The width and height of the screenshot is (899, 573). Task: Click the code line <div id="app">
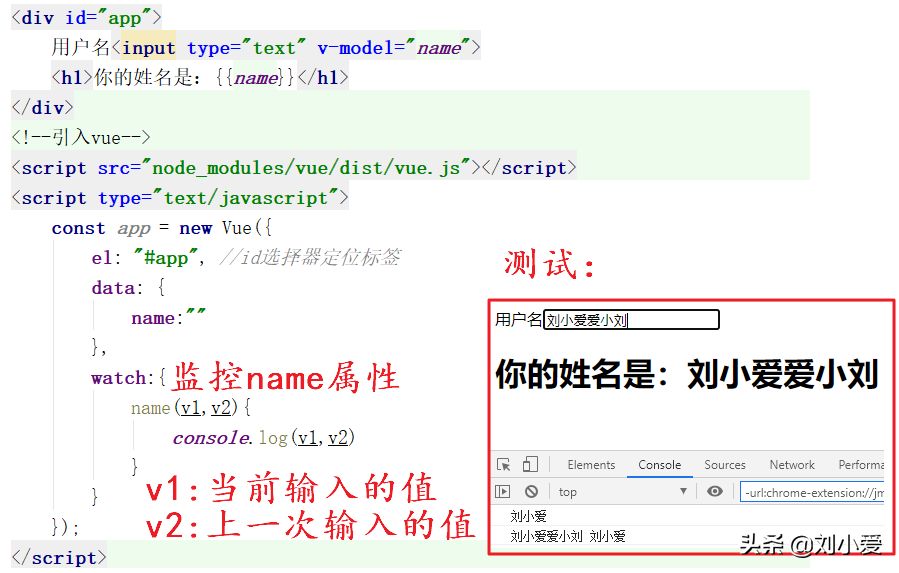tap(86, 17)
